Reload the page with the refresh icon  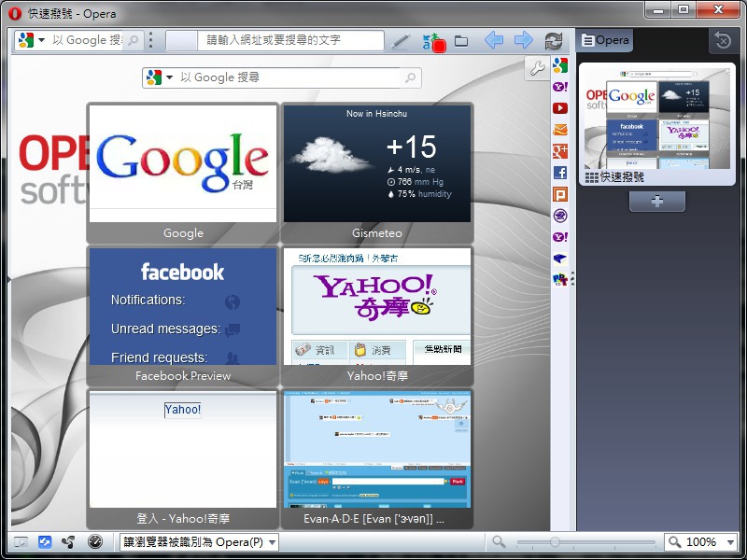554,41
